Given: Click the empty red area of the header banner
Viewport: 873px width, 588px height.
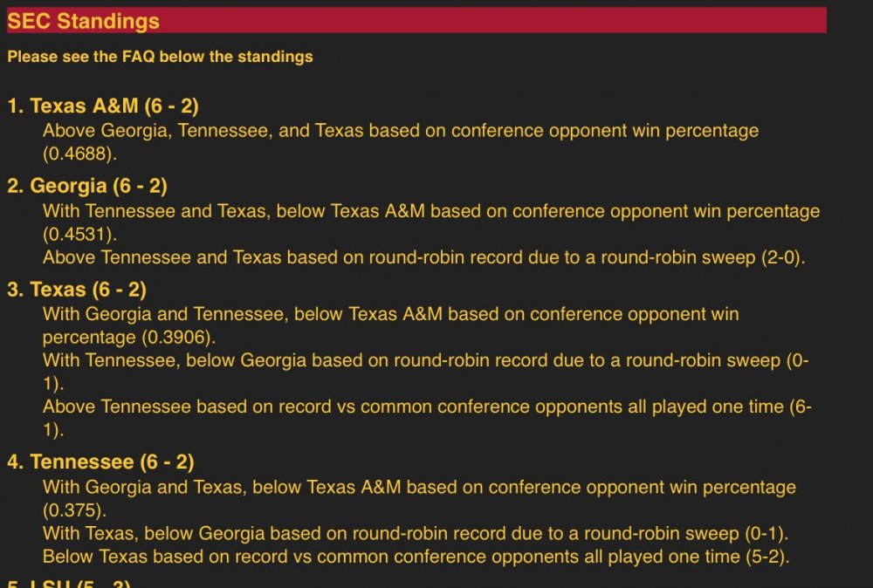Looking at the screenshot, I should (x=524, y=21).
